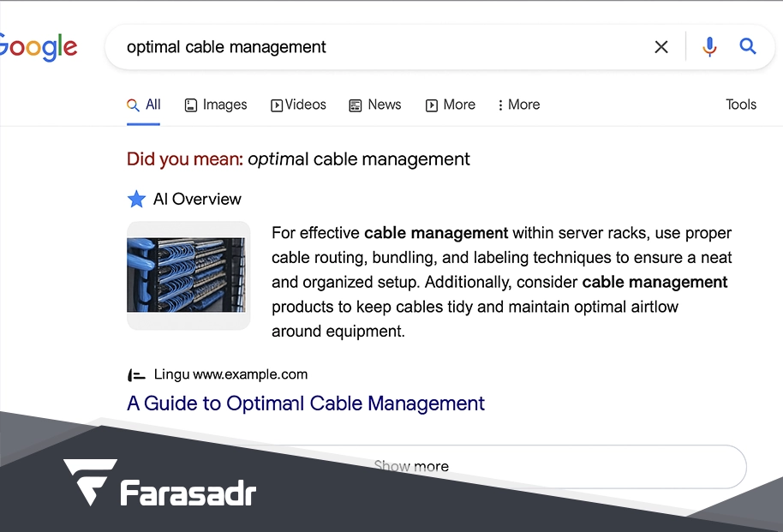Switch to the News tab

click(375, 105)
